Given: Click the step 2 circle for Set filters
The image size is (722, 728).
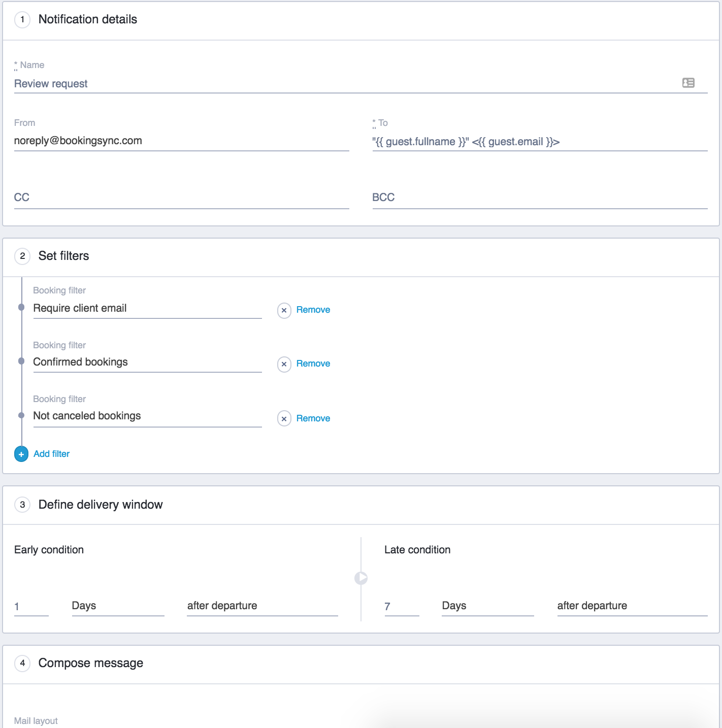Looking at the screenshot, I should tap(22, 256).
